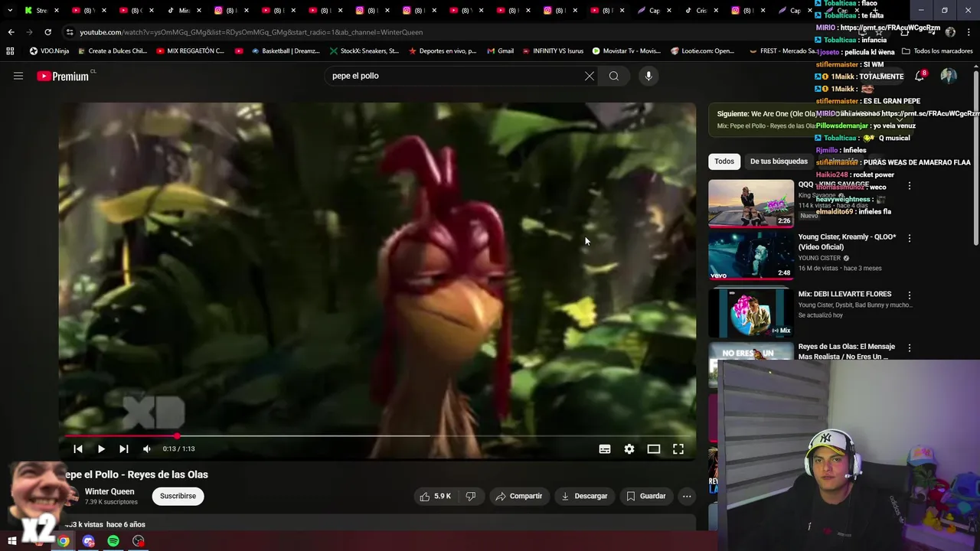
Task: Mute the video player volume
Action: tap(147, 449)
